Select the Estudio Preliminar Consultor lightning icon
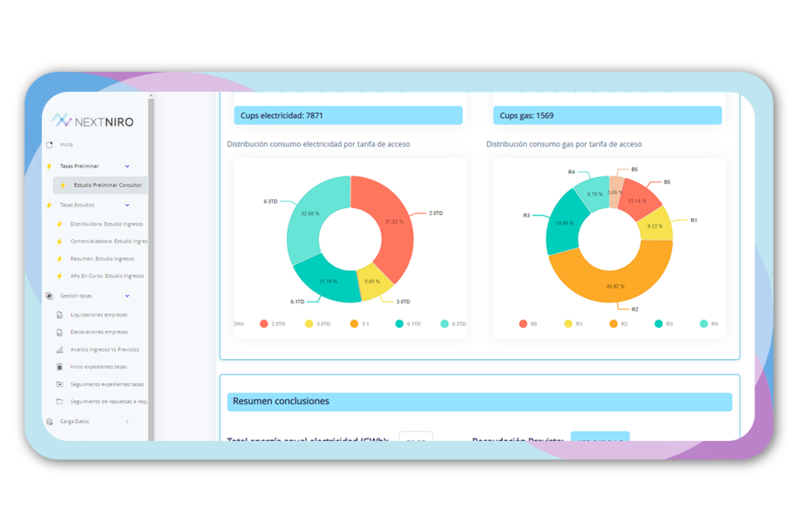Viewport: 798px width, 532px height. click(x=63, y=185)
